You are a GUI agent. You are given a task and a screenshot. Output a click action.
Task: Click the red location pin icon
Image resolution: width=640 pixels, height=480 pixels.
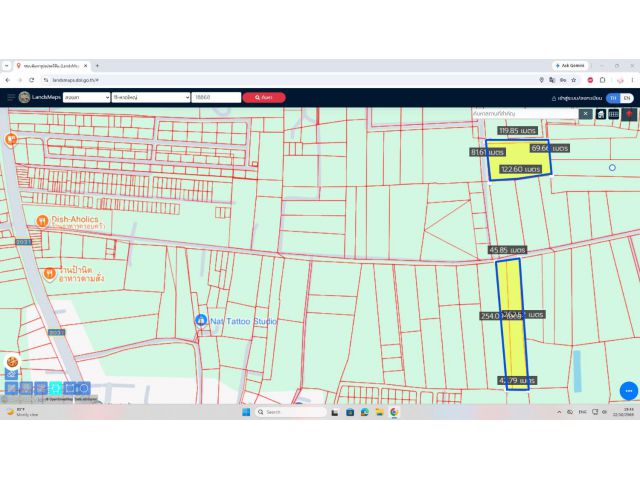point(629,114)
